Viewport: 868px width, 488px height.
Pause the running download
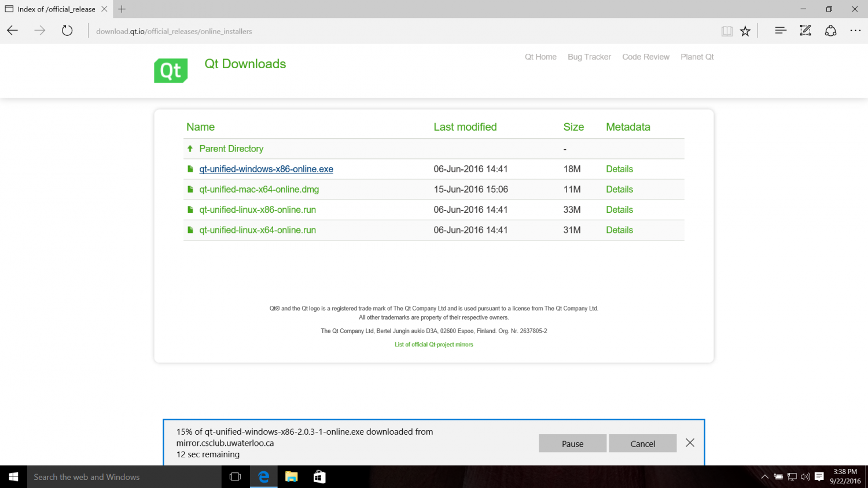pyautogui.click(x=572, y=443)
